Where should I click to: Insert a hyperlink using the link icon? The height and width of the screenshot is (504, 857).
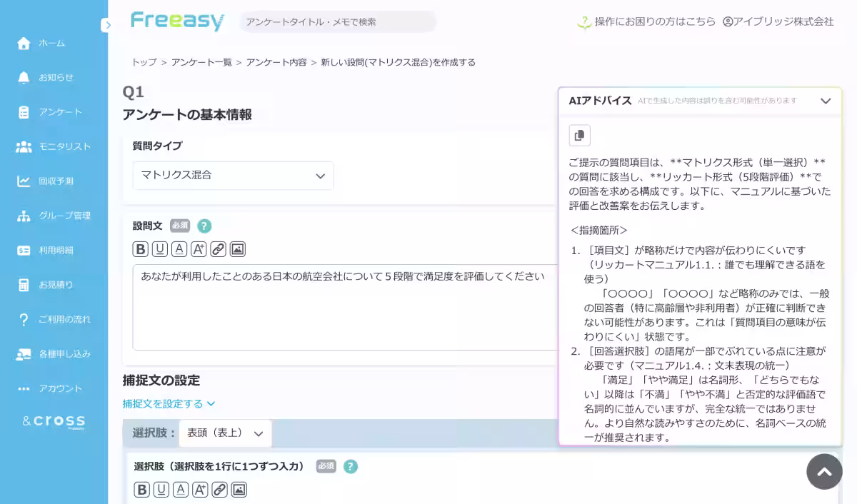(219, 248)
